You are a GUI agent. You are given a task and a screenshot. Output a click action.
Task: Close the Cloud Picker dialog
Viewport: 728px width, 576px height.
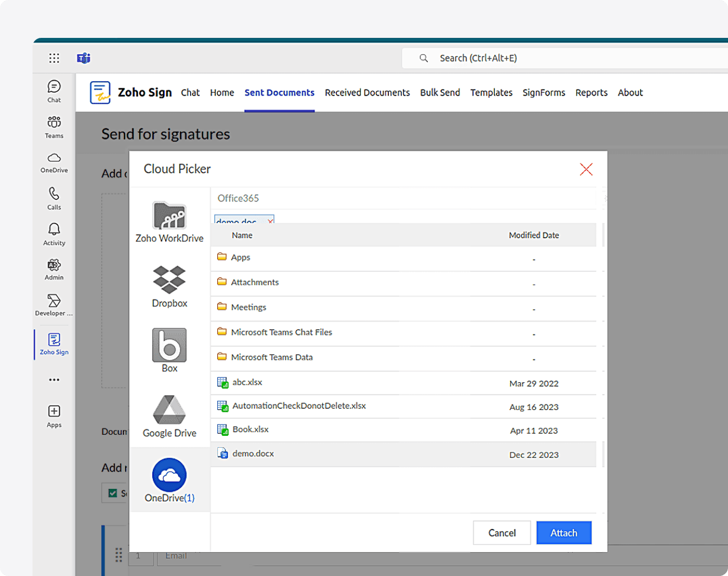click(586, 169)
